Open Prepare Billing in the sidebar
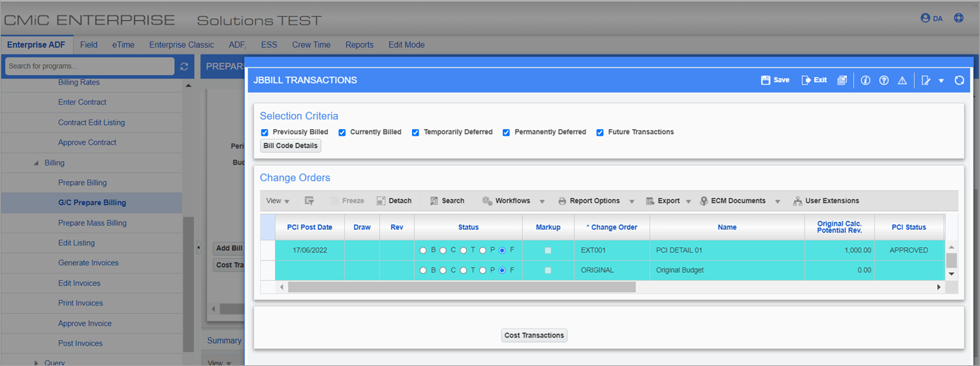Image resolution: width=980 pixels, height=366 pixels. (83, 183)
